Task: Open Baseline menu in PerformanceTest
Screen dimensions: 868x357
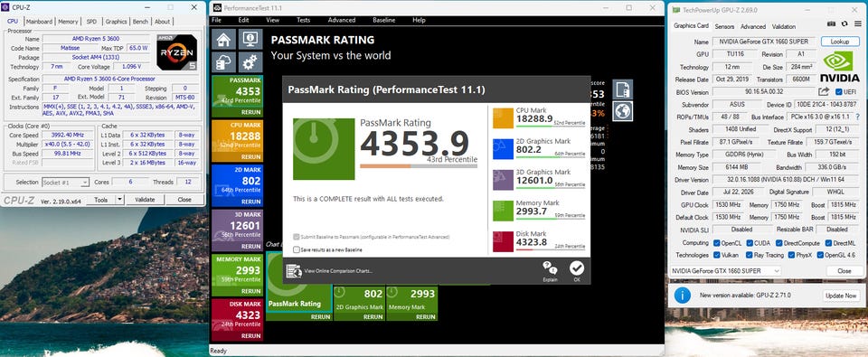Action: click(383, 20)
